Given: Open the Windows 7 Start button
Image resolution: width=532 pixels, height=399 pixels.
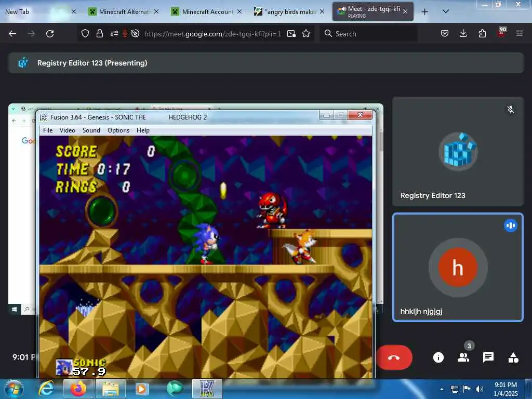Looking at the screenshot, I should (x=13, y=389).
